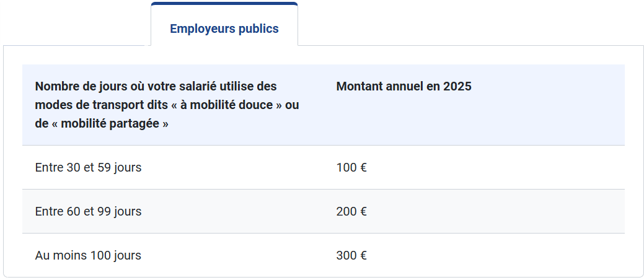The image size is (644, 280).
Task: Click the "100 €" amount cell
Action: 351,167
